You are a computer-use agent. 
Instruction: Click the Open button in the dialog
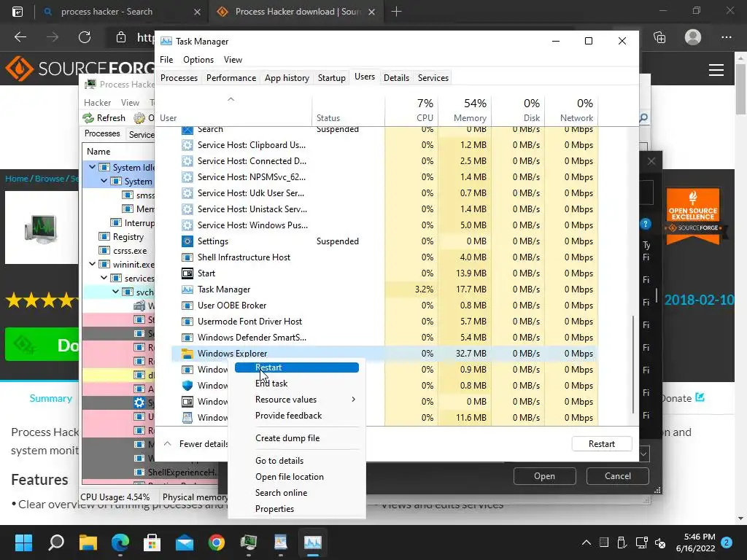click(544, 475)
